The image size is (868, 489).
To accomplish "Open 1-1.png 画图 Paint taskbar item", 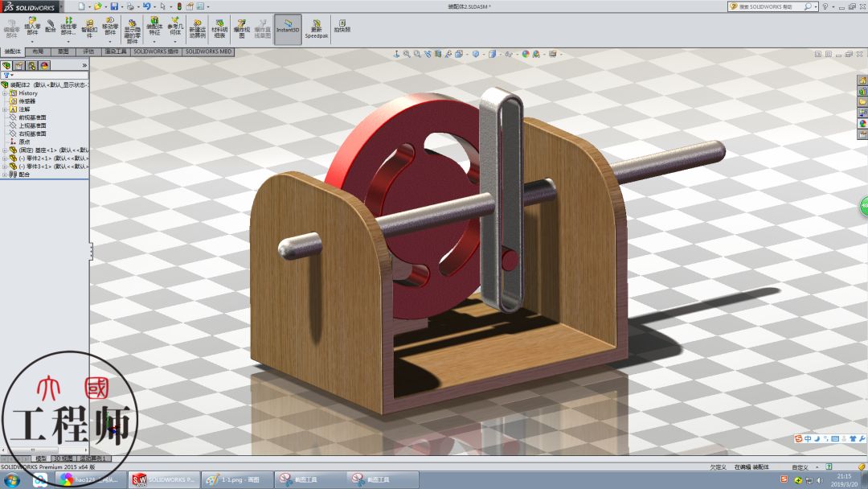I will coord(237,479).
